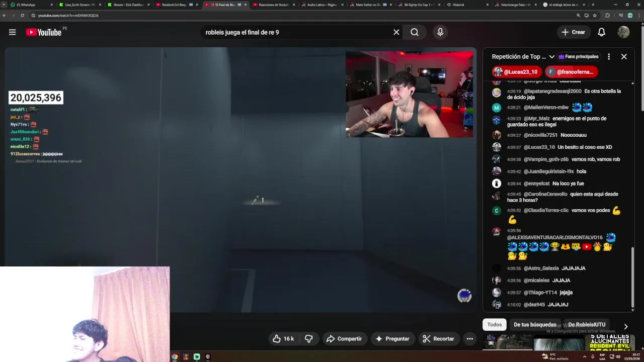644x362 pixels.
Task: Open the account avatar menu
Action: pos(623,32)
